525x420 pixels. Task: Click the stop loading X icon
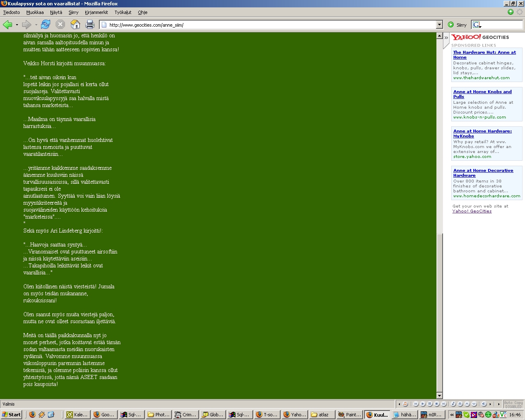[x=60, y=25]
